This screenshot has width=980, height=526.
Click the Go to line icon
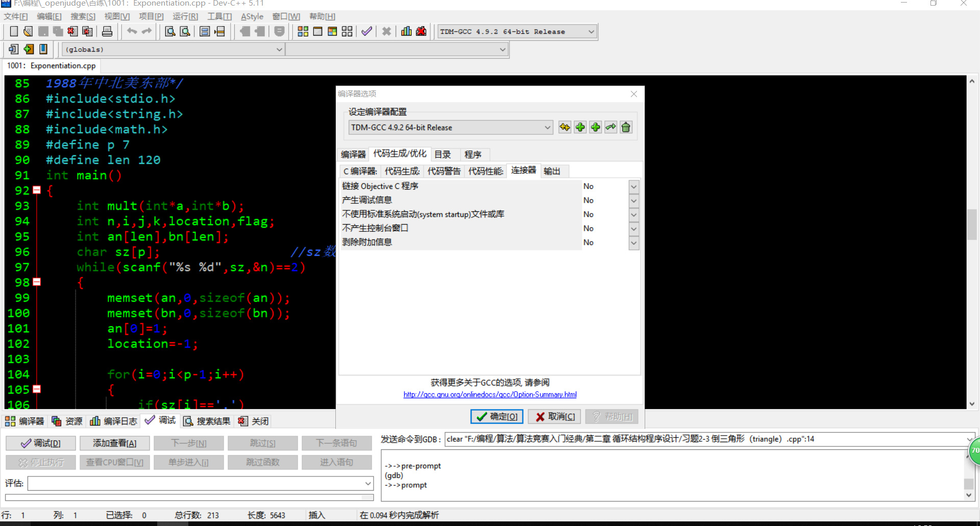pos(219,32)
